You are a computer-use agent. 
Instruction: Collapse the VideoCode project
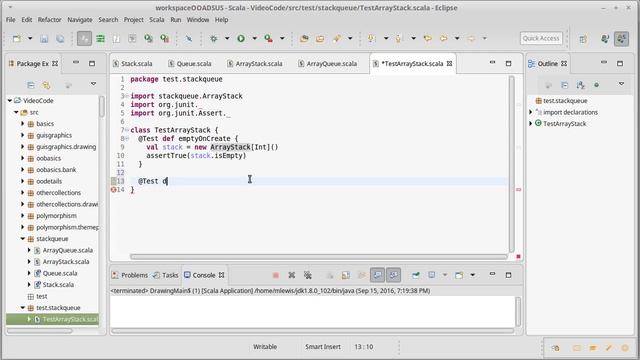click(10, 100)
